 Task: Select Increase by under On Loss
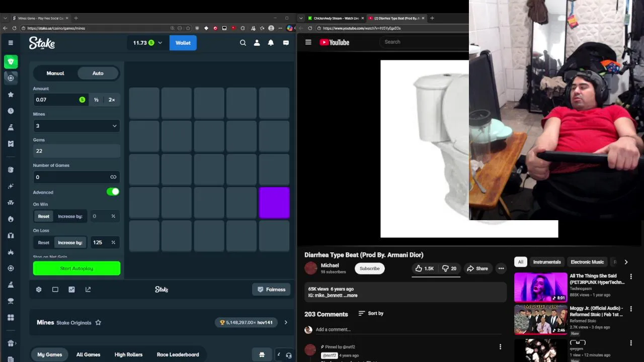point(70,242)
